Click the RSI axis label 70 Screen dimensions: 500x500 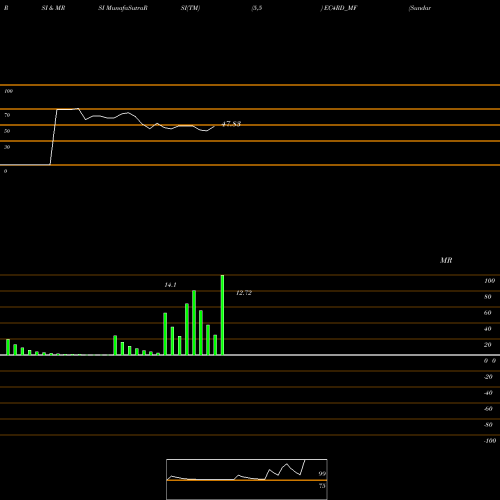[x=7, y=115]
